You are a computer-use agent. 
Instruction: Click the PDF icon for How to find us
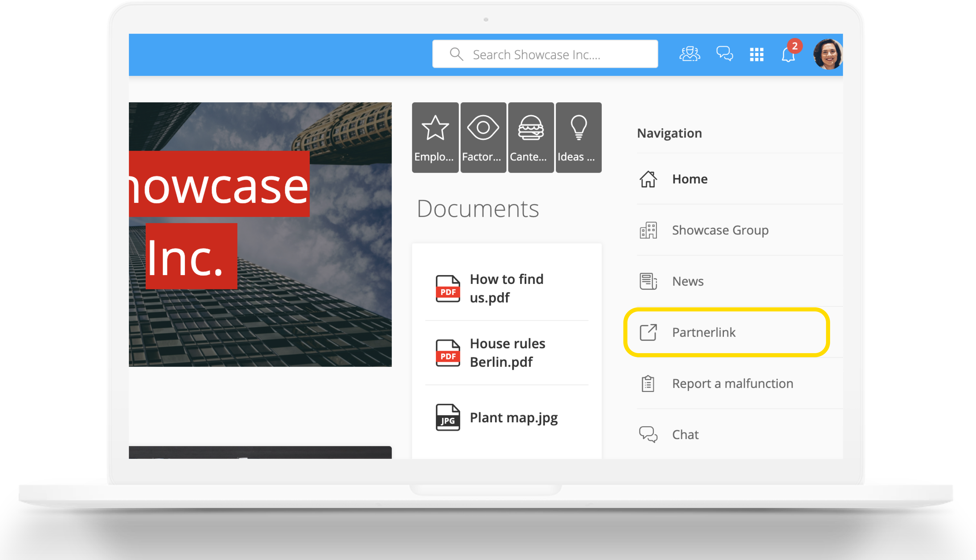coord(448,289)
